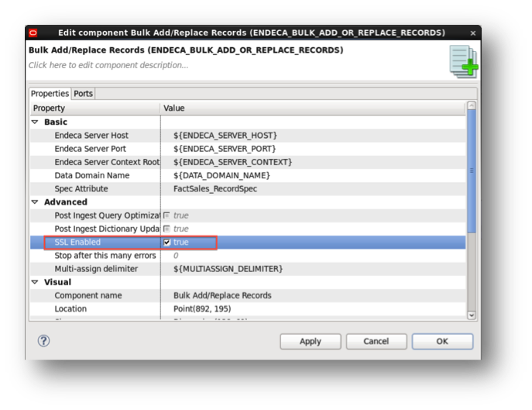This screenshot has width=532, height=410.
Task: Edit the ${ENDECA_SERVER_HOST} value
Action: coord(225,136)
